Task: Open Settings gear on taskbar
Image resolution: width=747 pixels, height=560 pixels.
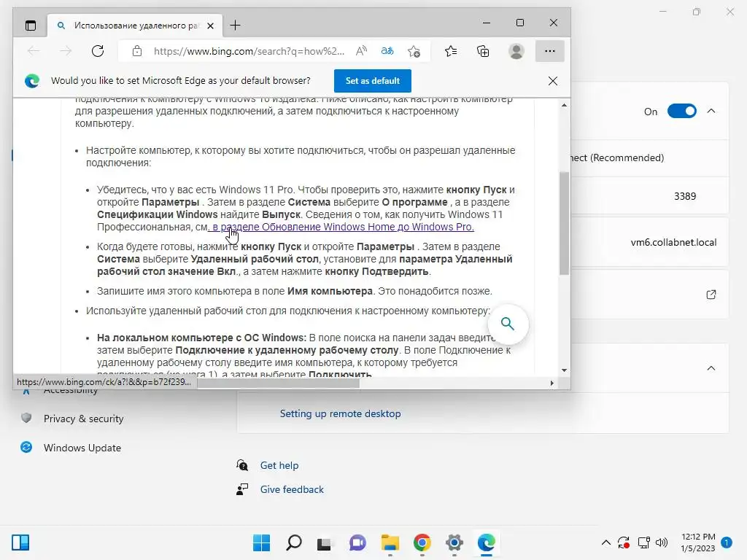Action: click(454, 542)
